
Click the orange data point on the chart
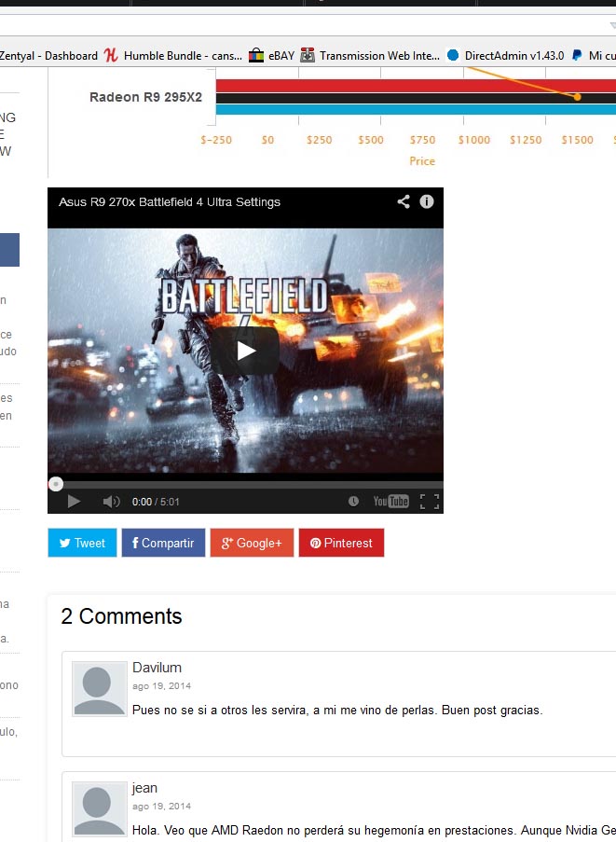577,97
